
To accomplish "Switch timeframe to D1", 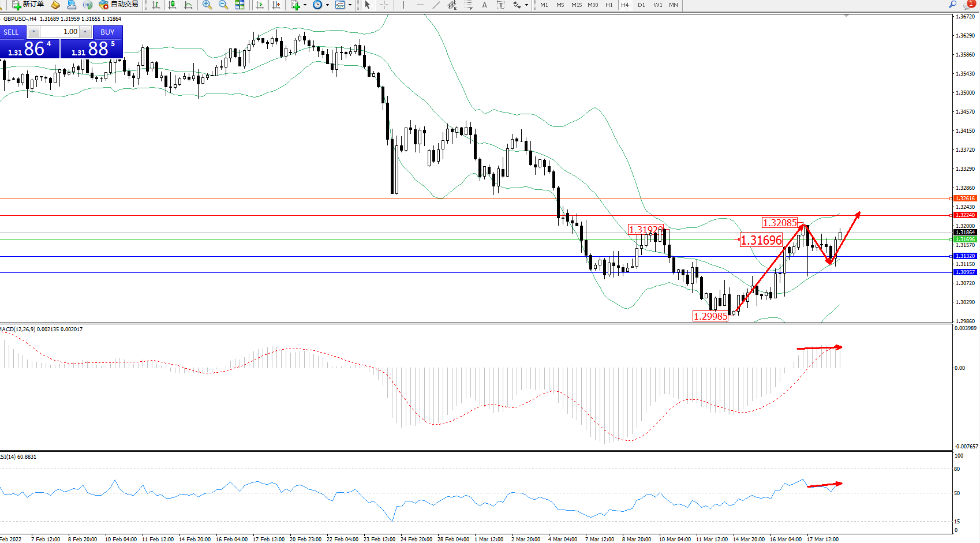I will [x=641, y=5].
